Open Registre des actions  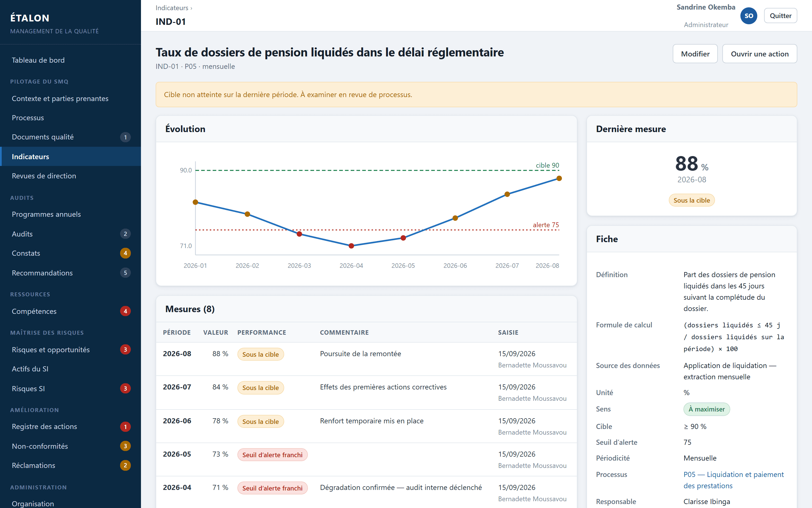point(70,427)
